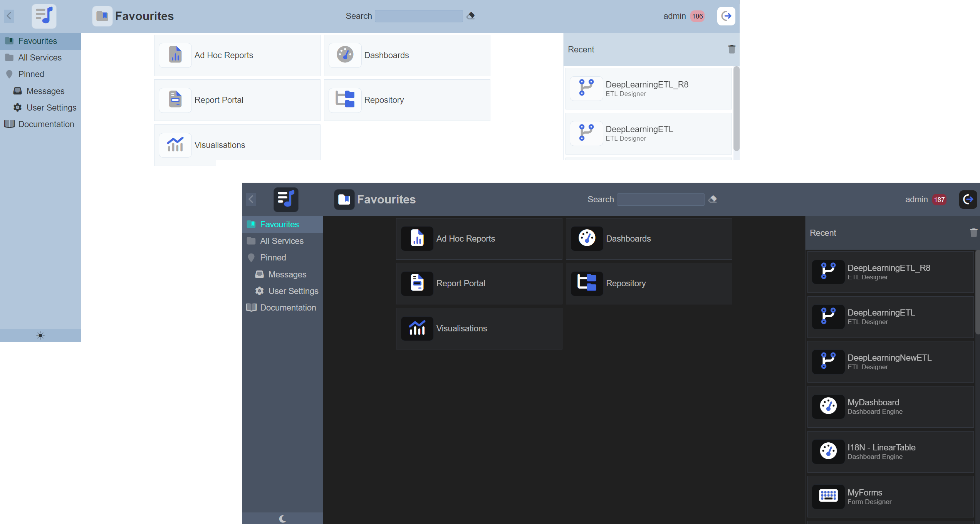Empty Recent list with dark trash icon
980x524 pixels.
[973, 233]
